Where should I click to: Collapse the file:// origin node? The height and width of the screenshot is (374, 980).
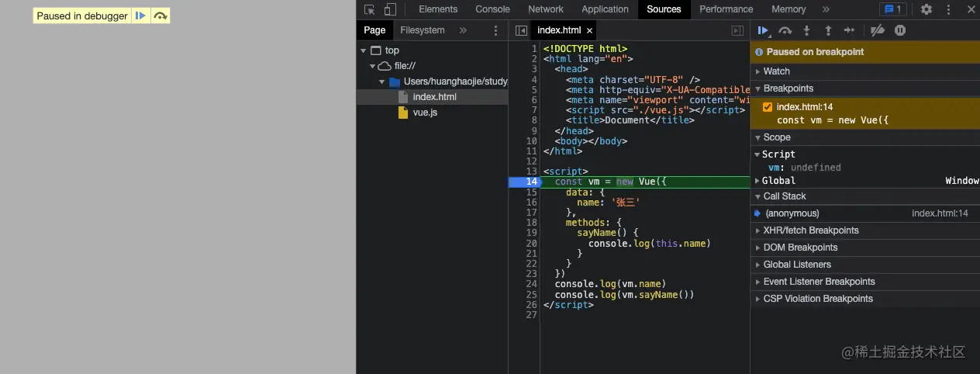point(373,66)
